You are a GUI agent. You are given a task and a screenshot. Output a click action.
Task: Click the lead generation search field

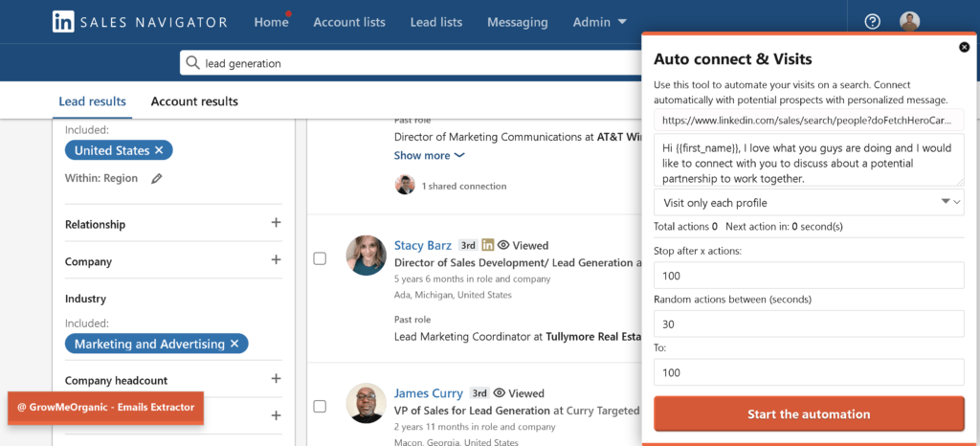point(412,63)
